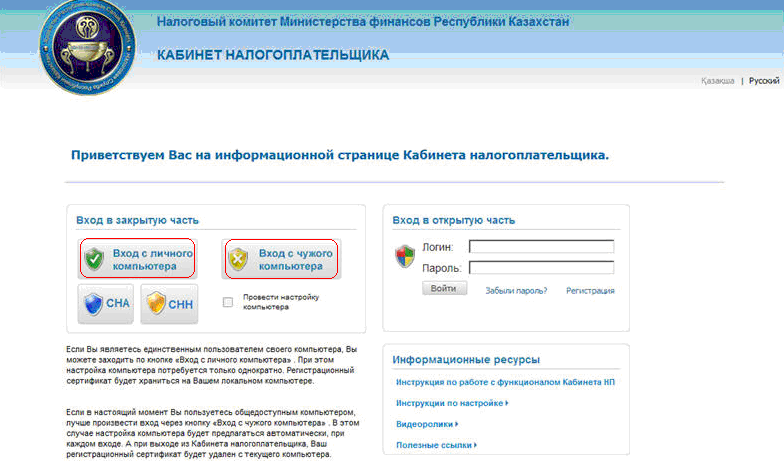Expand 'Инструкции по настройке' section
This screenshot has height=461, width=784.
tap(452, 403)
